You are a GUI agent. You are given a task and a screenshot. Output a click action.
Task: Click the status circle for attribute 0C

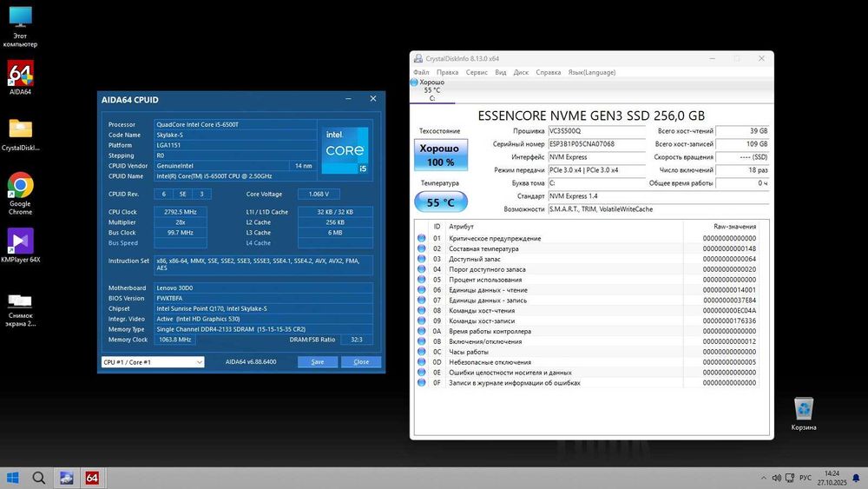[x=421, y=352]
